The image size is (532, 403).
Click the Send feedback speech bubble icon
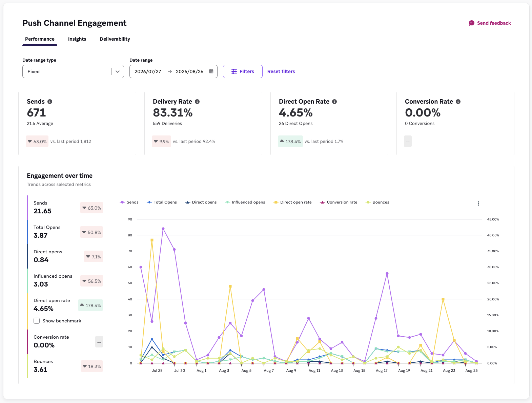pos(471,23)
